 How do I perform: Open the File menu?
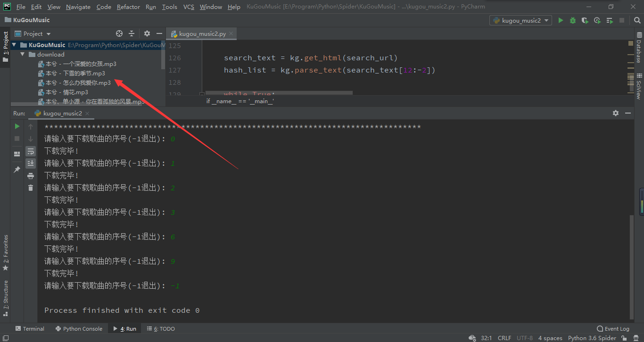coord(21,7)
